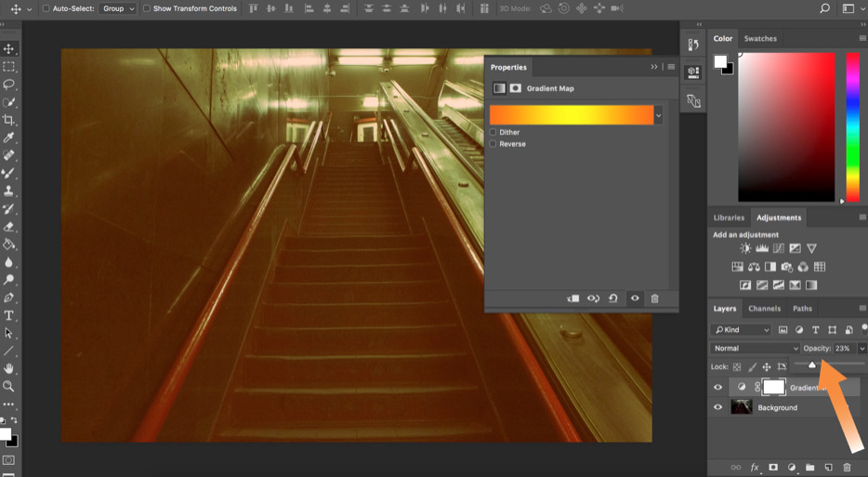This screenshot has height=477, width=868.
Task: Delete the adjustment via Properties trash icon
Action: (x=654, y=298)
